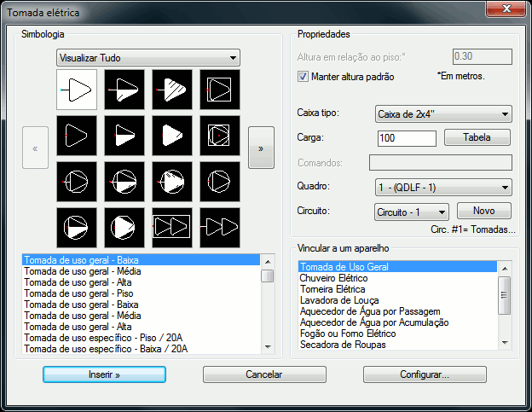Select the triangle inside rotated double-square symbol
The width and height of the screenshot is (532, 412).
[x=220, y=135]
